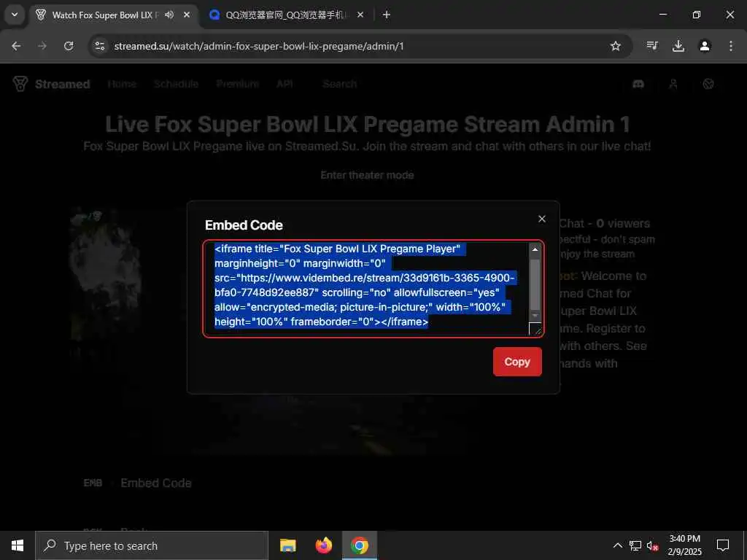
Task: Open the user account icon
Action: (x=673, y=85)
